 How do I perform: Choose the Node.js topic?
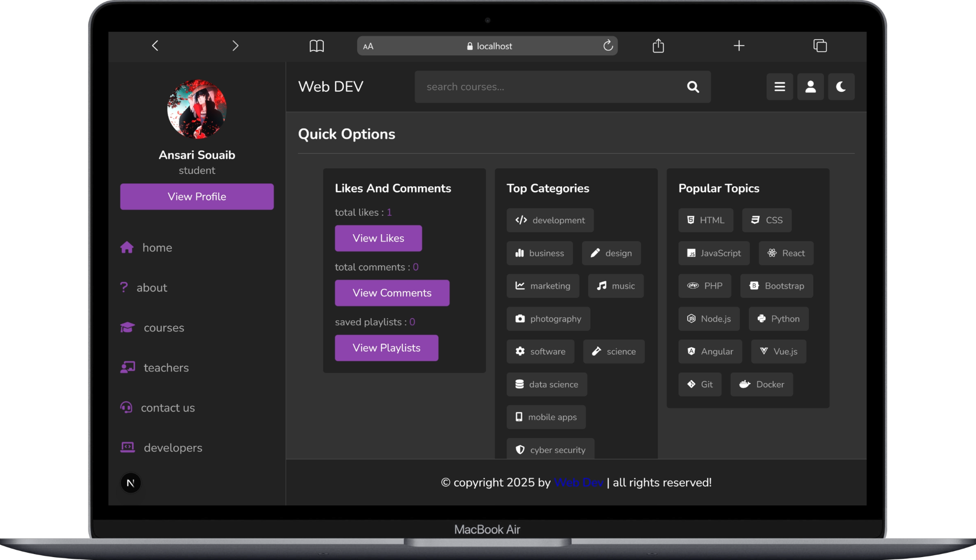coord(709,319)
